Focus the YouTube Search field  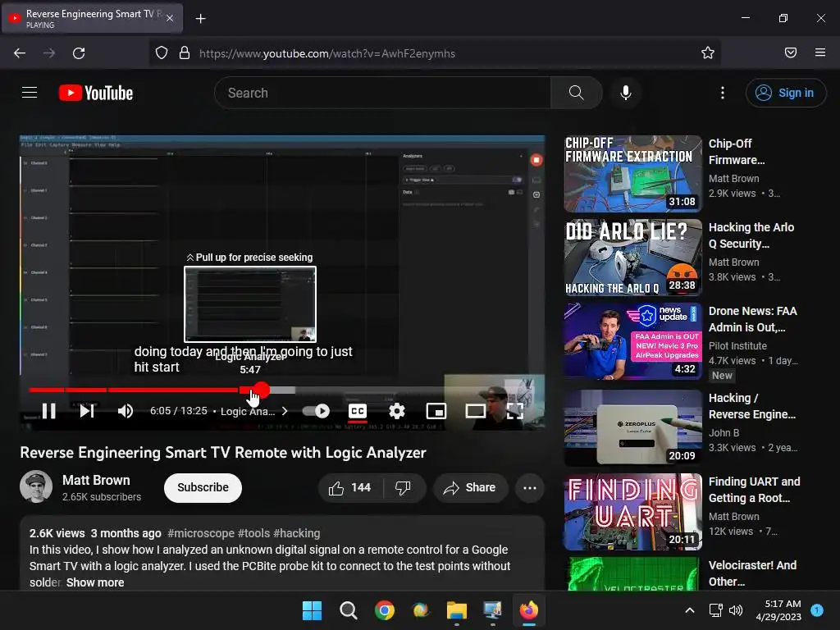tap(382, 93)
